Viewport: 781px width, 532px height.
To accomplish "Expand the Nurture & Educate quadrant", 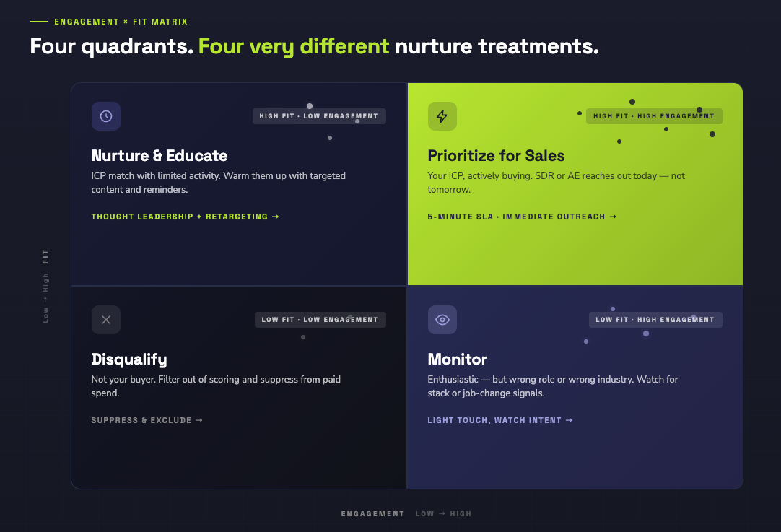I will tap(238, 184).
